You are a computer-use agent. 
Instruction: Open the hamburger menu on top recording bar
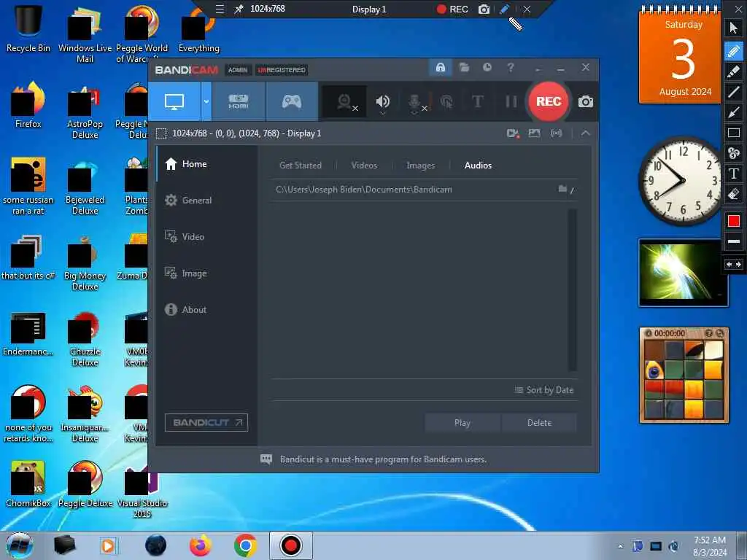click(x=220, y=9)
